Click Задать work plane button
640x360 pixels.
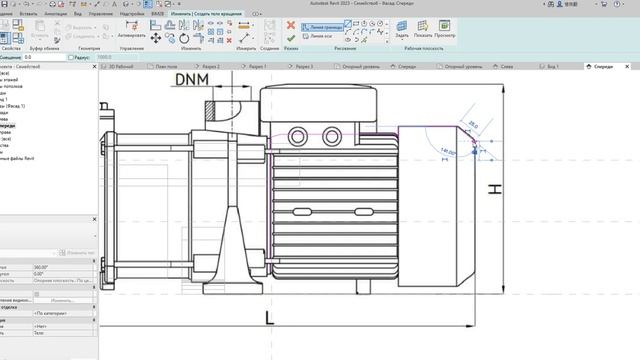click(x=402, y=30)
